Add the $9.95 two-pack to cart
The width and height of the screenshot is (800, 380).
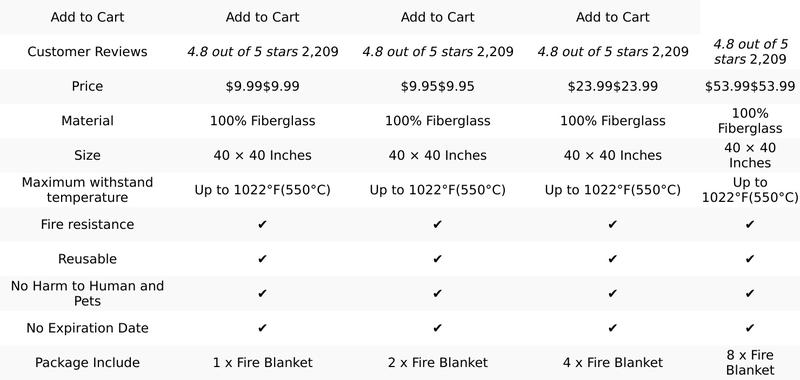coord(437,17)
